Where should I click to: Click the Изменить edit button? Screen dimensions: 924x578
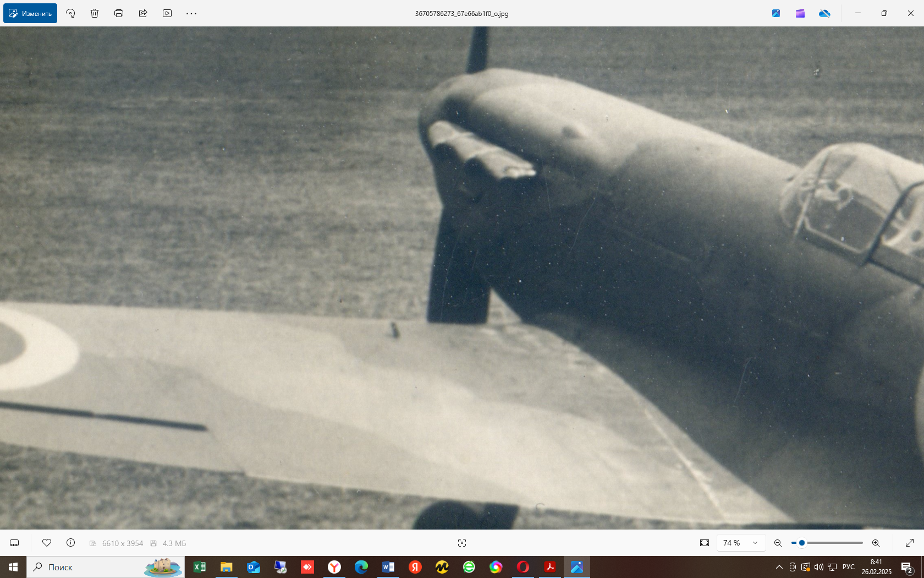(30, 13)
